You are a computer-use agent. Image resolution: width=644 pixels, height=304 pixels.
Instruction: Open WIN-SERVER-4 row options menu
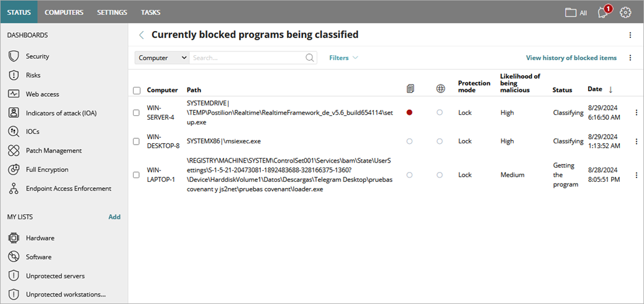coord(636,113)
